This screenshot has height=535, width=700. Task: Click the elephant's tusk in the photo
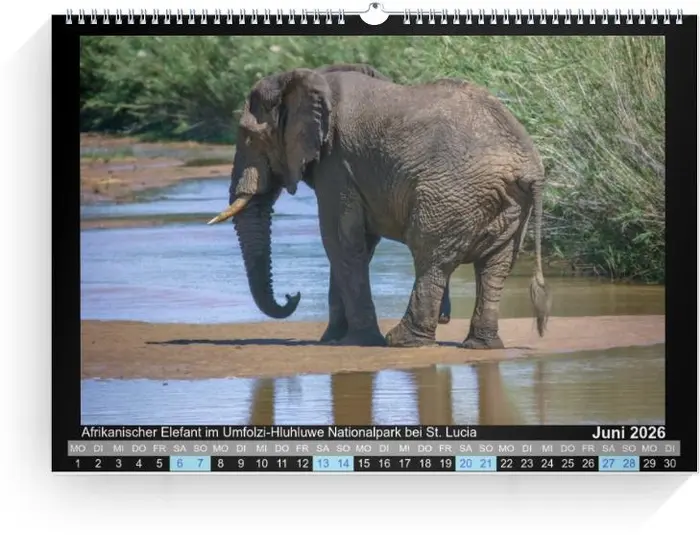(x=229, y=211)
